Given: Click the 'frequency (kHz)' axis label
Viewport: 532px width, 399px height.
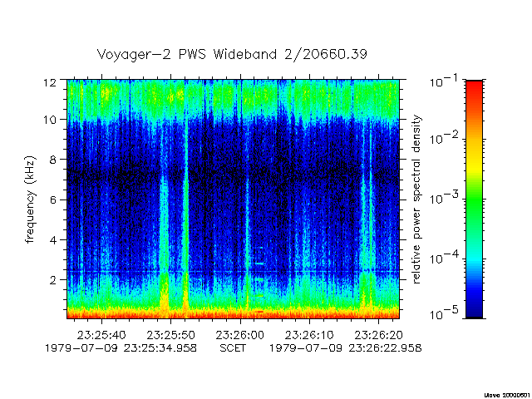Looking at the screenshot, I should (30, 199).
